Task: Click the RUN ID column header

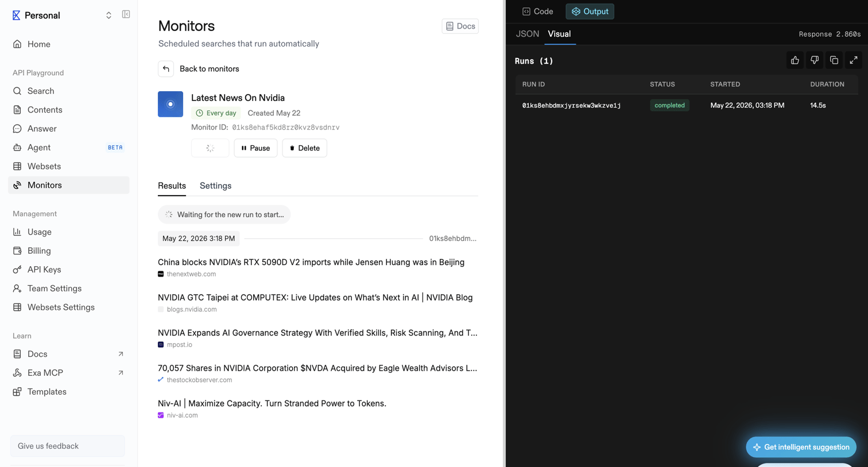Action: [534, 84]
